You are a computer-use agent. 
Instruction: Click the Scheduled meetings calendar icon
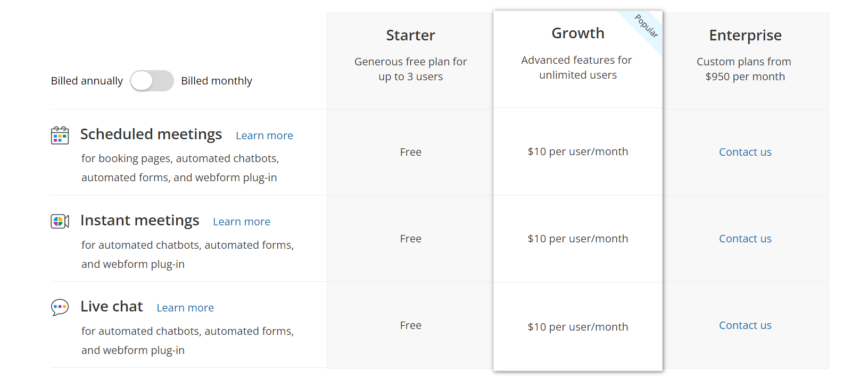point(60,136)
